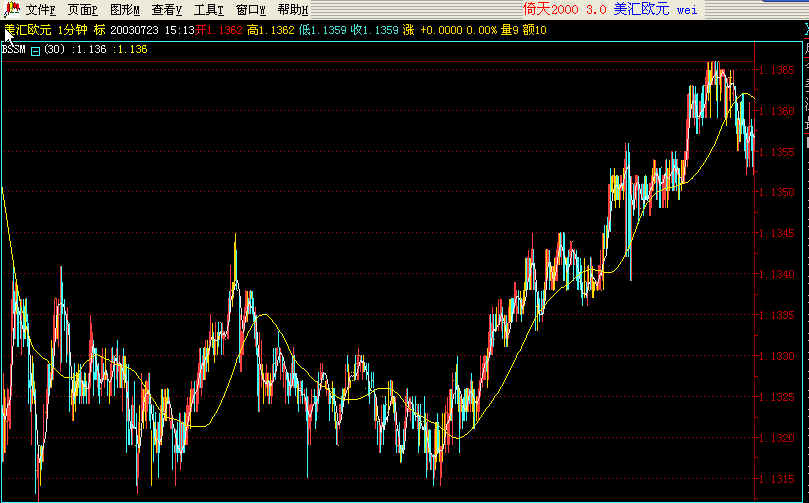
Task: Click the date 20030723 in info bar
Action: pos(134,30)
